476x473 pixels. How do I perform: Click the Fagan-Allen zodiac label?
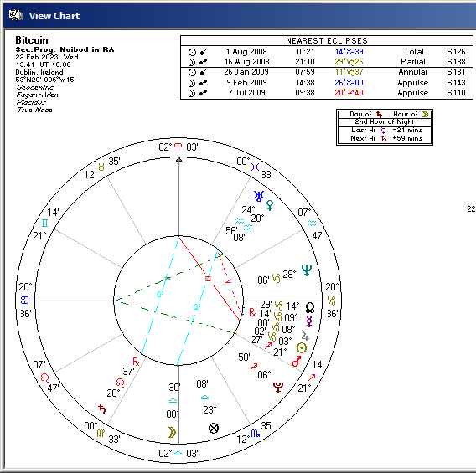point(38,95)
